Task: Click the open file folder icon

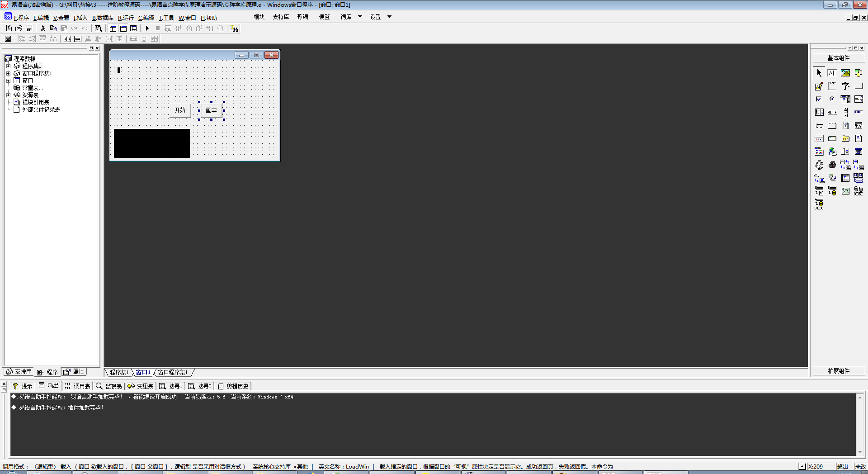Action: pos(19,28)
